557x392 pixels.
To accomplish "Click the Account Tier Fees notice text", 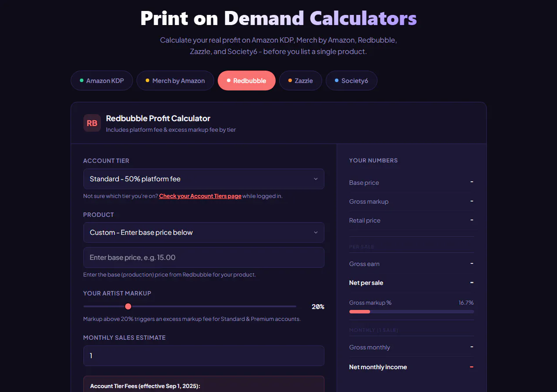I will [x=145, y=386].
